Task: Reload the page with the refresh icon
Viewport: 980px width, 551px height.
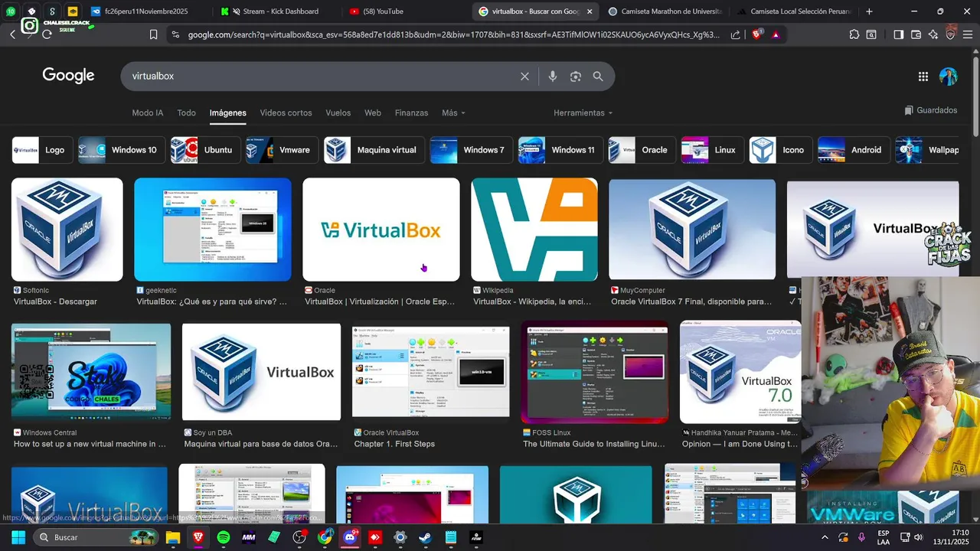Action: pyautogui.click(x=47, y=34)
